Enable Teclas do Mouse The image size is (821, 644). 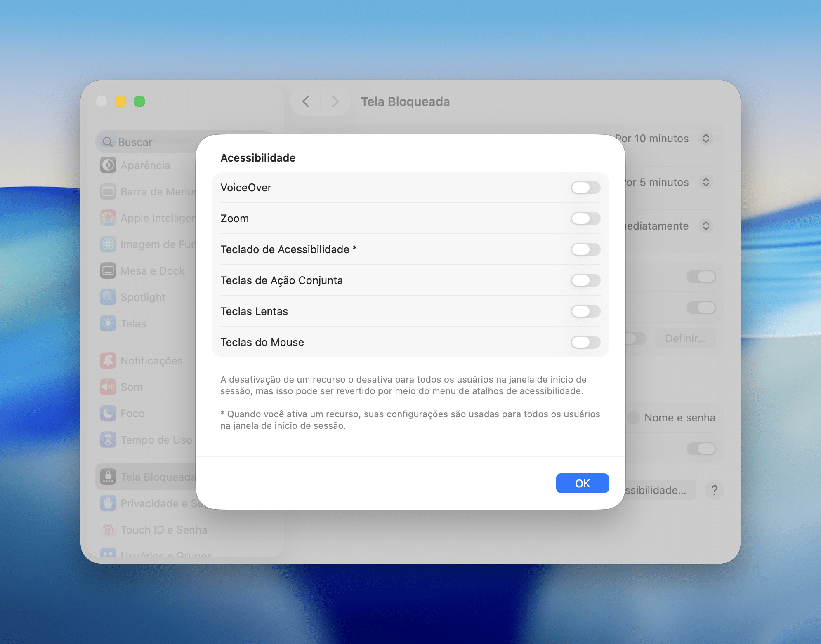click(585, 342)
